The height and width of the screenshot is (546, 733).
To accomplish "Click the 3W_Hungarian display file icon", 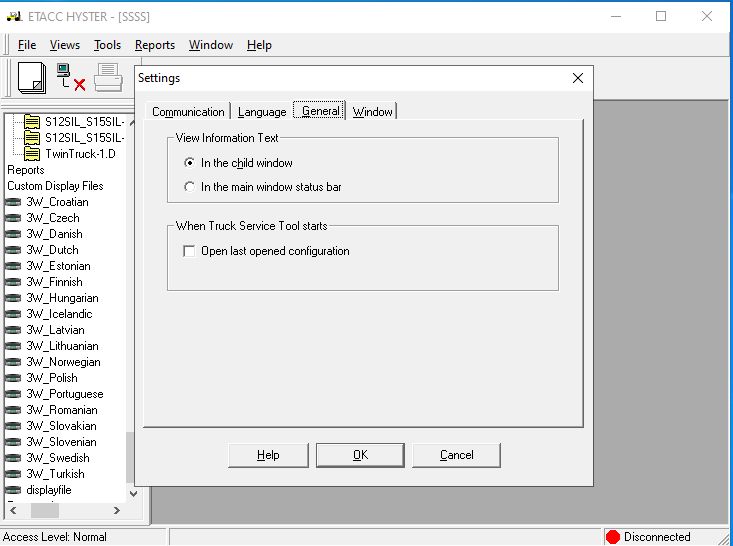I will pyautogui.click(x=13, y=298).
